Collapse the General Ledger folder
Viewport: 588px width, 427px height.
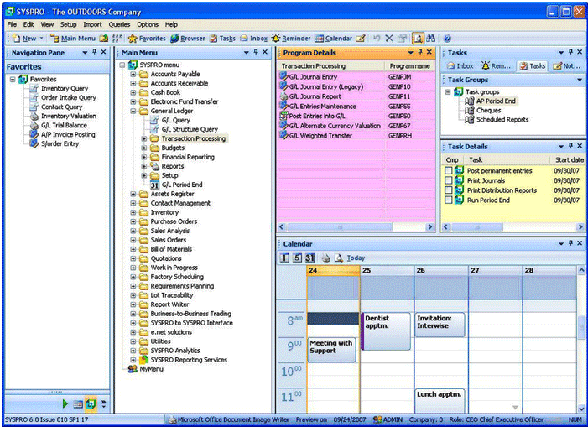133,111
